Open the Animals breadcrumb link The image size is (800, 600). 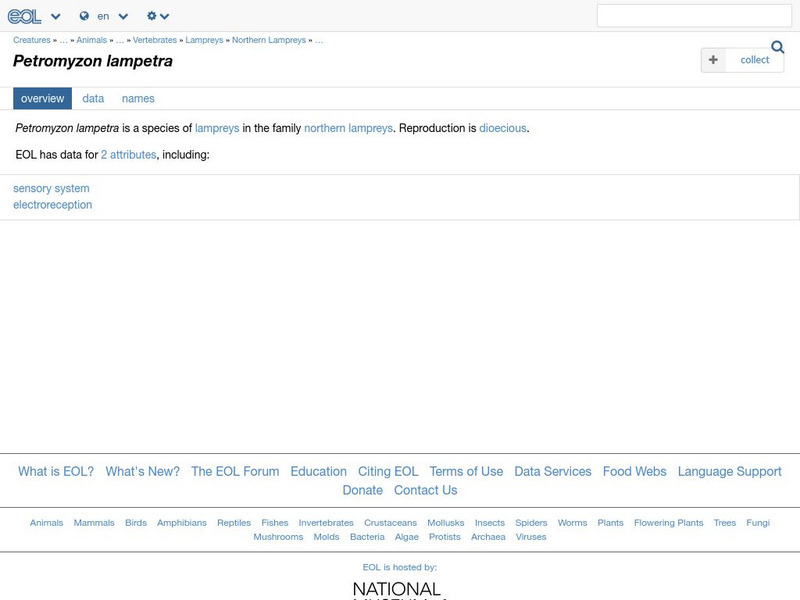(x=92, y=40)
